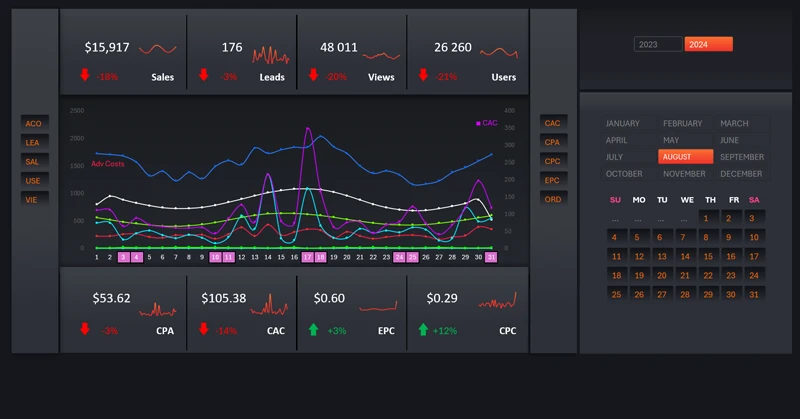Choose the AUGUST month button
Viewport: 800px width, 419px height.
pos(685,157)
